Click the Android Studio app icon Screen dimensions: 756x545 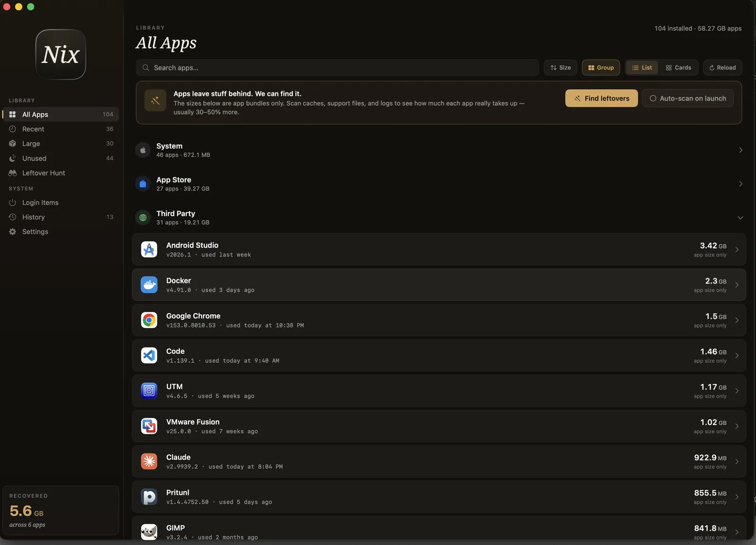[149, 249]
